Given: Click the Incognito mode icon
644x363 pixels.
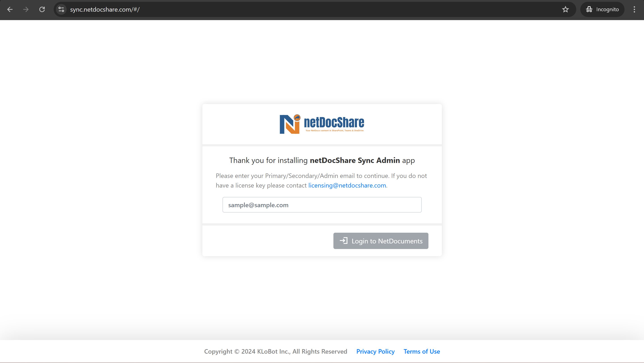Looking at the screenshot, I should pyautogui.click(x=590, y=9).
